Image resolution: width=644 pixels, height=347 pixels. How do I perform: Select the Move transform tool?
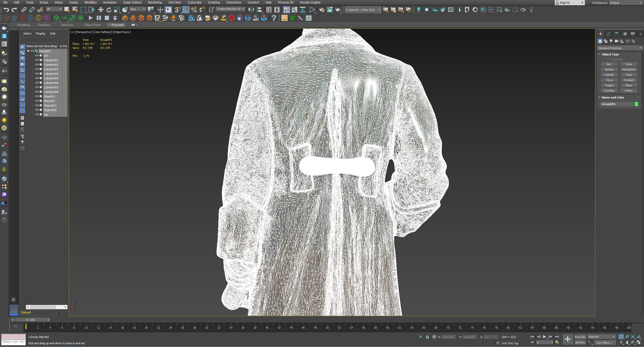[101, 10]
